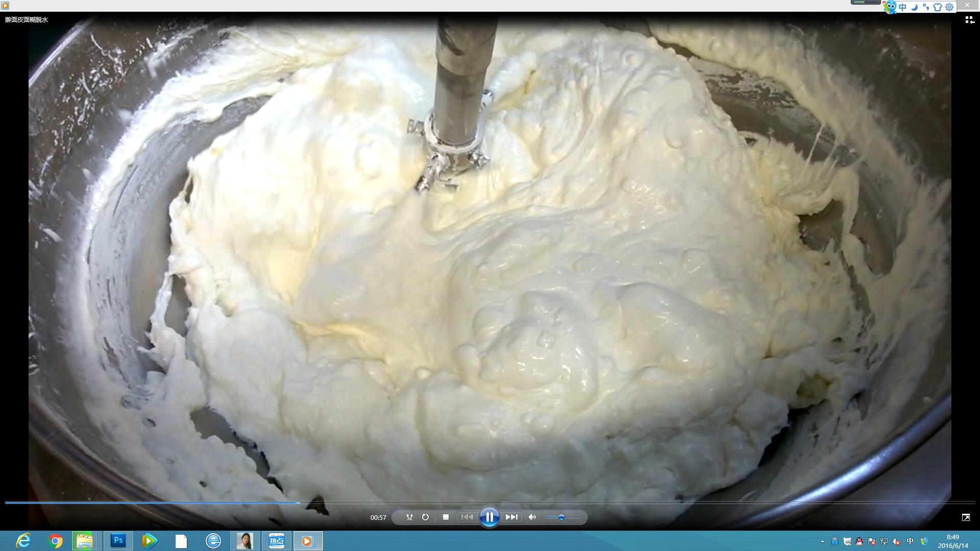Open the green play-arrow video app on taskbar

(149, 541)
